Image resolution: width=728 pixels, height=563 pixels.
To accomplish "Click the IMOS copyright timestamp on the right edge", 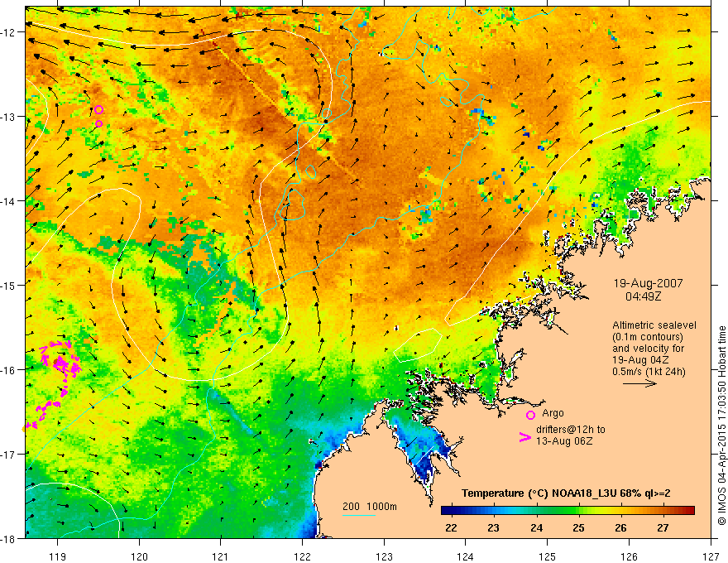I will [x=722, y=426].
